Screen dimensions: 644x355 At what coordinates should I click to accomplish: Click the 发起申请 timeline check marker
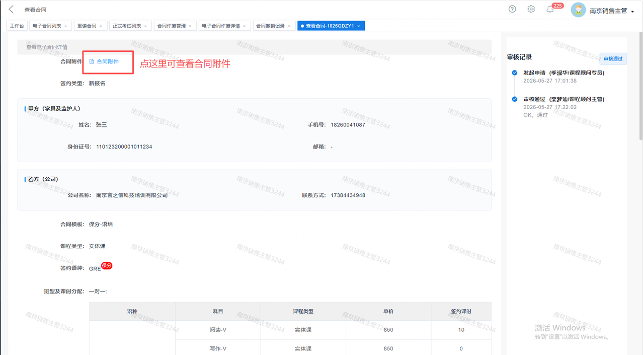tap(514, 73)
